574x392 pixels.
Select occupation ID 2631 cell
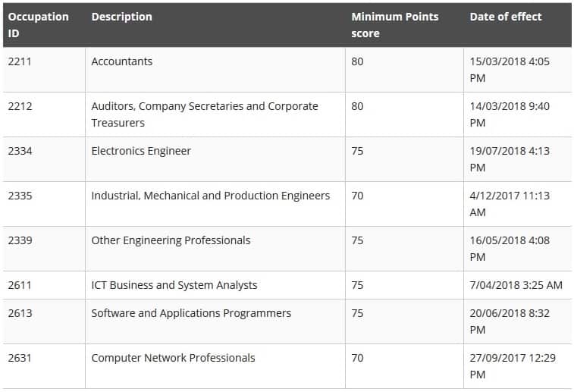point(20,358)
